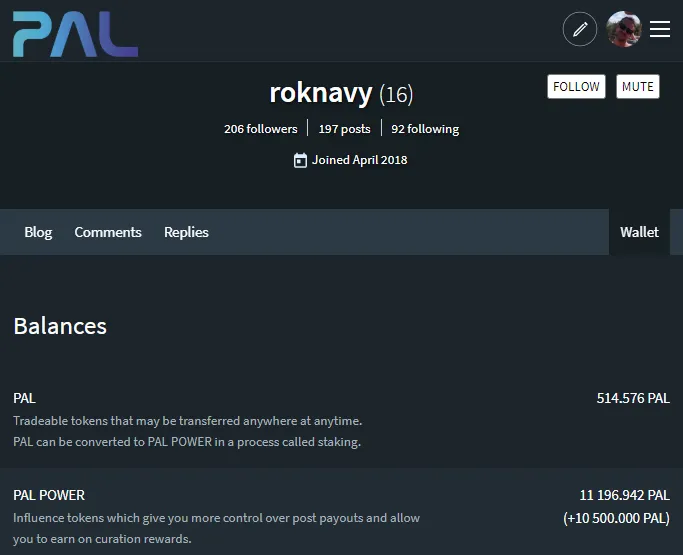Image resolution: width=683 pixels, height=555 pixels.
Task: Click the PAL logo
Action: [x=75, y=34]
